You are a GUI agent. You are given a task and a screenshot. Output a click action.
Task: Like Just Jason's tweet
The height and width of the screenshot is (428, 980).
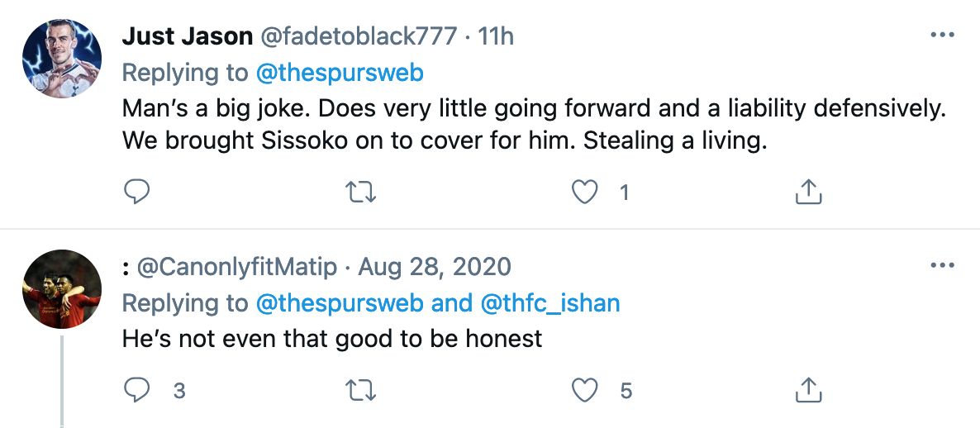pos(585,193)
